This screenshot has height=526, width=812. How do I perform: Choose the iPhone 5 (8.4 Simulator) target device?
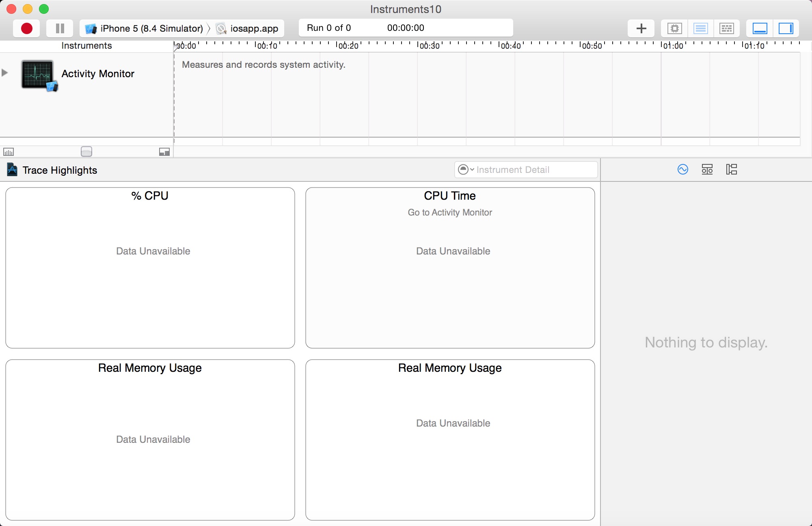(144, 28)
